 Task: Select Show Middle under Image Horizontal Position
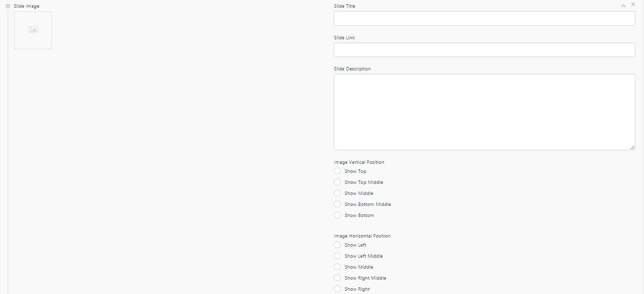click(x=338, y=267)
